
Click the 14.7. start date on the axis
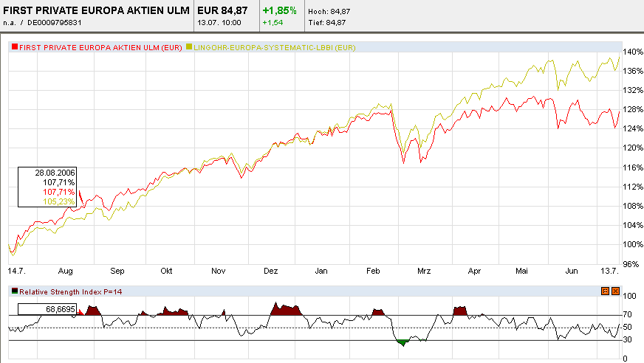click(16, 271)
